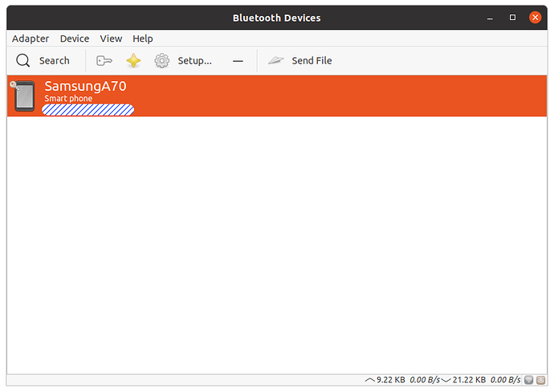Click the download speed 0.00 B/s next to 21.22 KB
This screenshot has height=392, width=554.
(505, 380)
